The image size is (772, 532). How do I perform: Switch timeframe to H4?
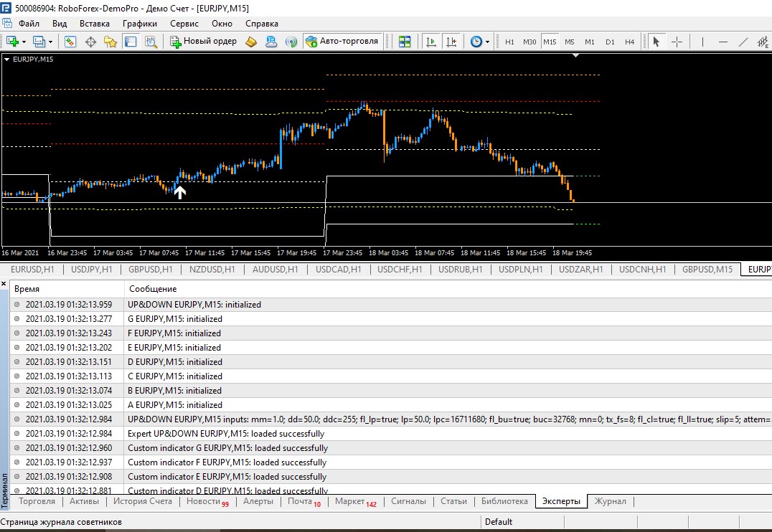[x=630, y=42]
